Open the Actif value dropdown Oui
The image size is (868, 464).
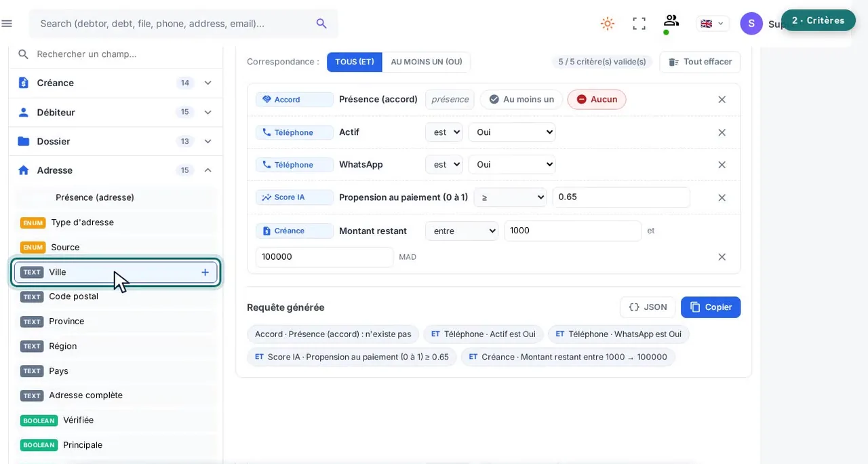click(x=512, y=132)
